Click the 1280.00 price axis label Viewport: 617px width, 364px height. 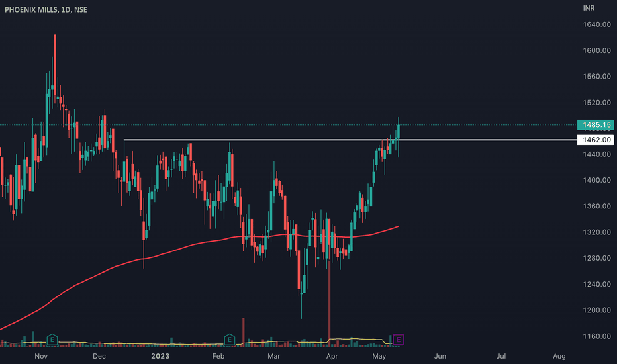(x=596, y=258)
